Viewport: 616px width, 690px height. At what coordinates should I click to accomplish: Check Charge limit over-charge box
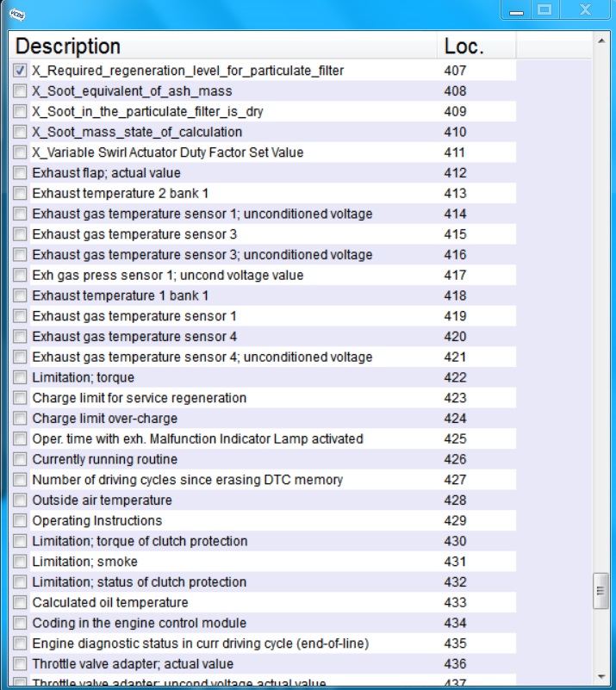(20, 419)
